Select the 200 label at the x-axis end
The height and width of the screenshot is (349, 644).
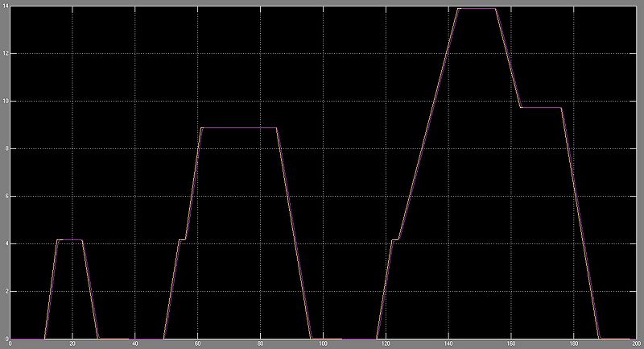(x=636, y=343)
